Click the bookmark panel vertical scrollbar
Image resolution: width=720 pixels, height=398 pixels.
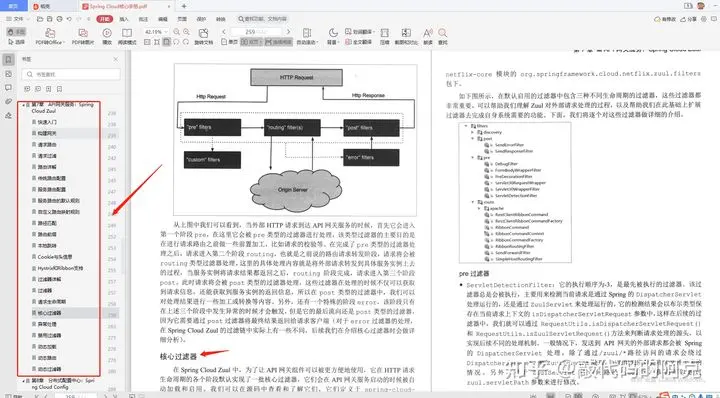click(x=122, y=257)
